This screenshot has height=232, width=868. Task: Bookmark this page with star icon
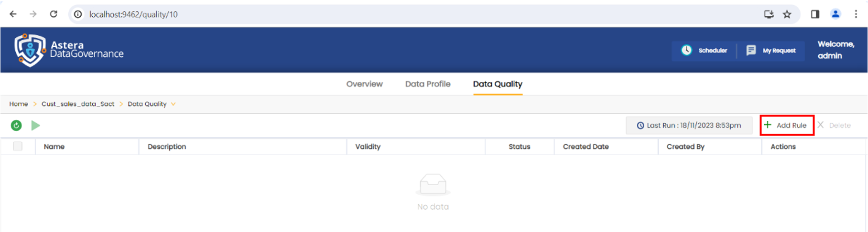(x=787, y=14)
